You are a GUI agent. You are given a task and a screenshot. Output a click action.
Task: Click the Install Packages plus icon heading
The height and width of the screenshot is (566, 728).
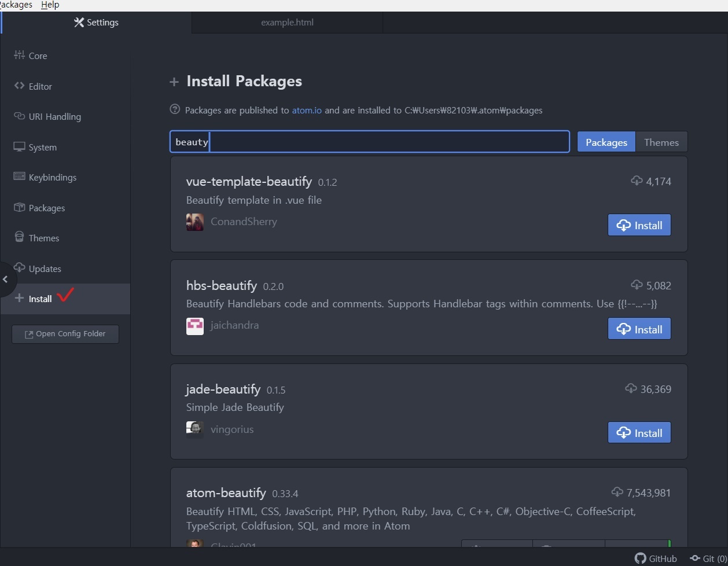tap(174, 82)
